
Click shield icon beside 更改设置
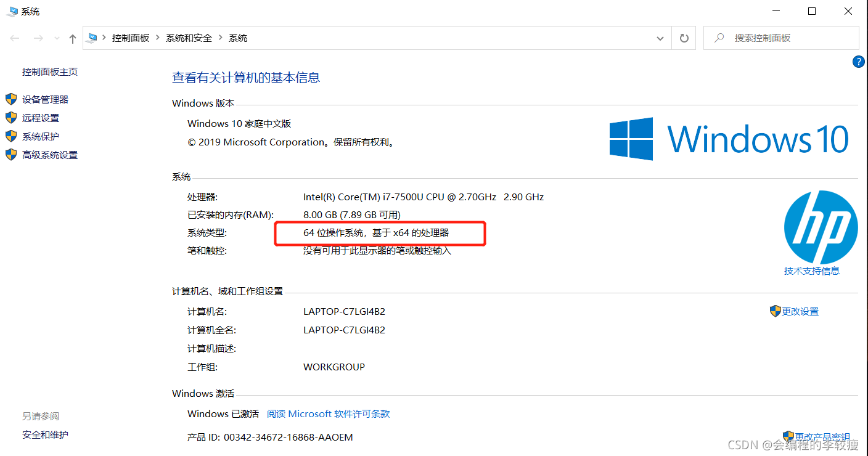(776, 311)
